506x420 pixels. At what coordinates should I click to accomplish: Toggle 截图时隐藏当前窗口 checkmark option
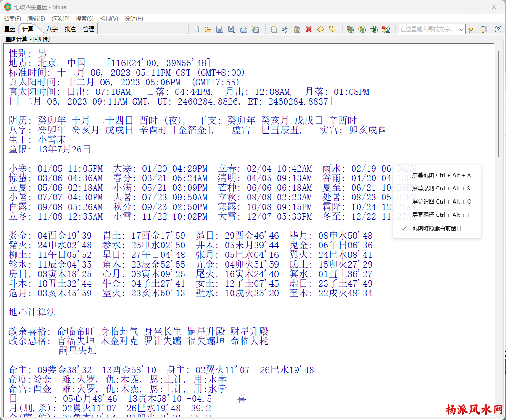coord(437,228)
